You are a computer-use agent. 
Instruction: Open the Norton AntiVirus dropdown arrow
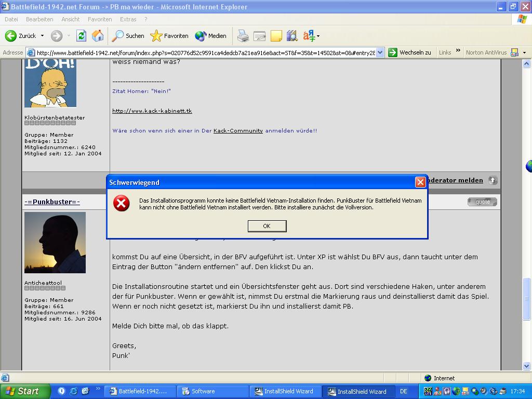click(525, 52)
